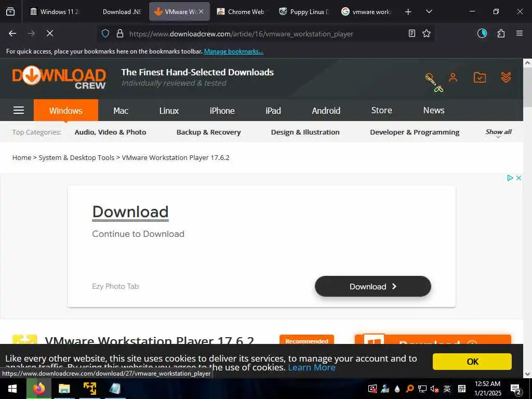Open the taskbar clock and date

coord(487,389)
